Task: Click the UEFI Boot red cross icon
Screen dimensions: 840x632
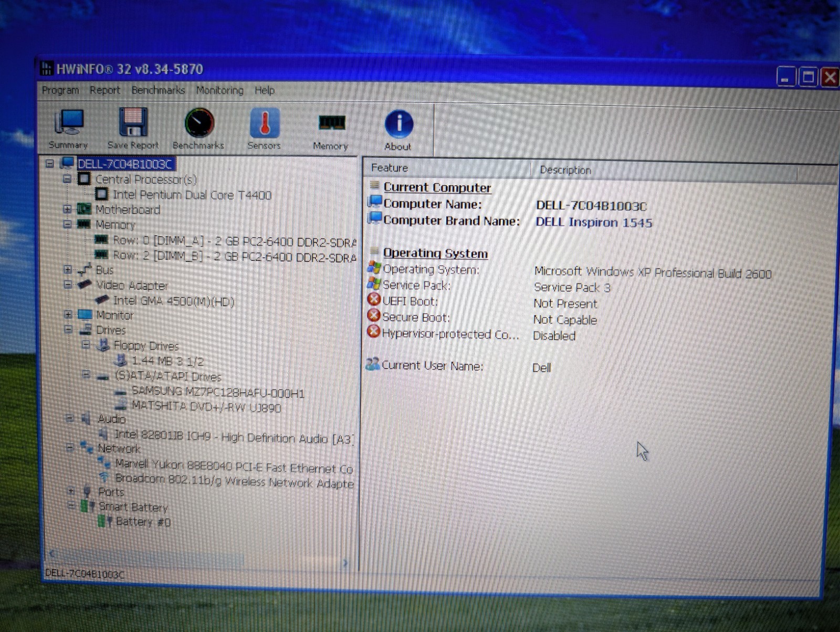Action: tap(374, 300)
